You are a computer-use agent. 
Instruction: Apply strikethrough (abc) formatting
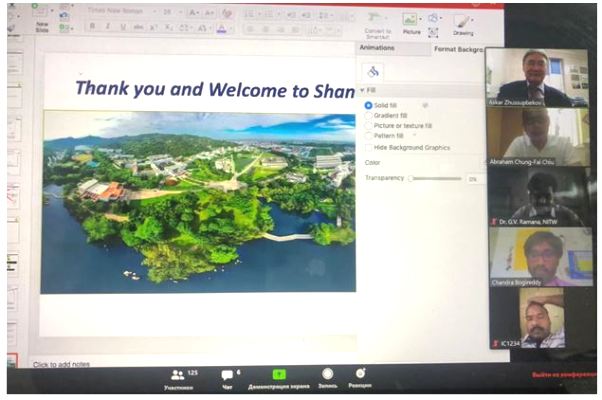coord(138,27)
